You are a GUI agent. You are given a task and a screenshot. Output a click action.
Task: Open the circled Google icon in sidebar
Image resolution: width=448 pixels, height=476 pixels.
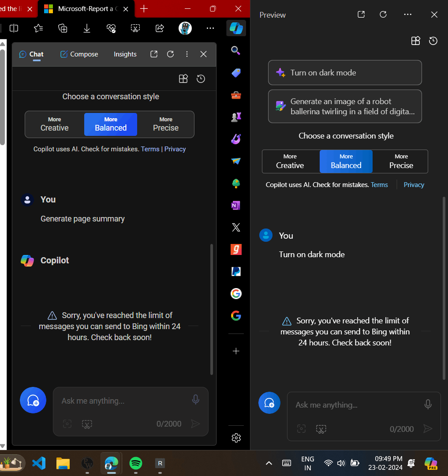(236, 293)
